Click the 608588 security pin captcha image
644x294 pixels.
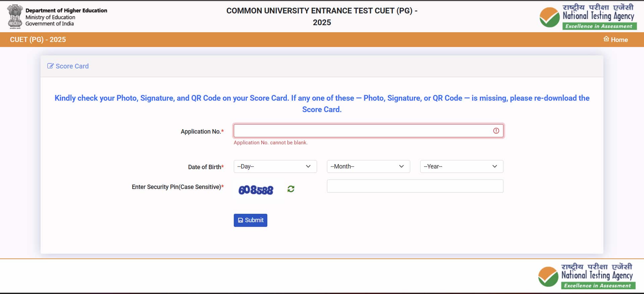[x=256, y=190]
